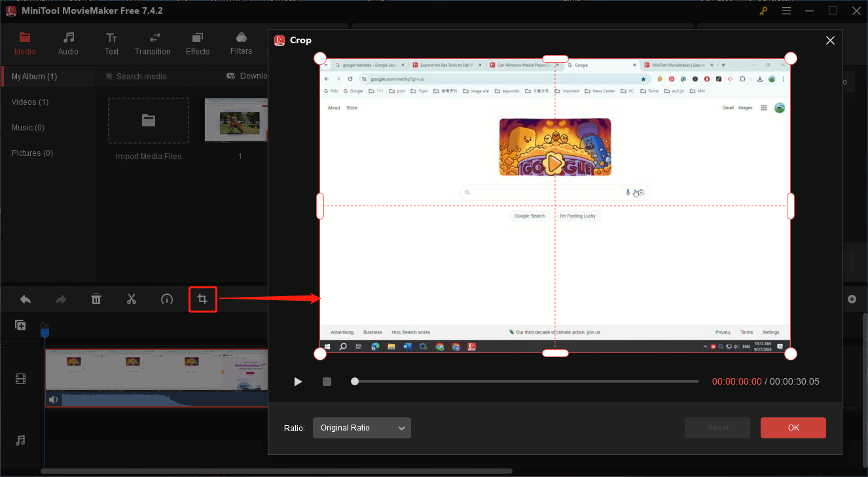Click the top-middle crop edge handle
The image size is (868, 477).
click(555, 59)
